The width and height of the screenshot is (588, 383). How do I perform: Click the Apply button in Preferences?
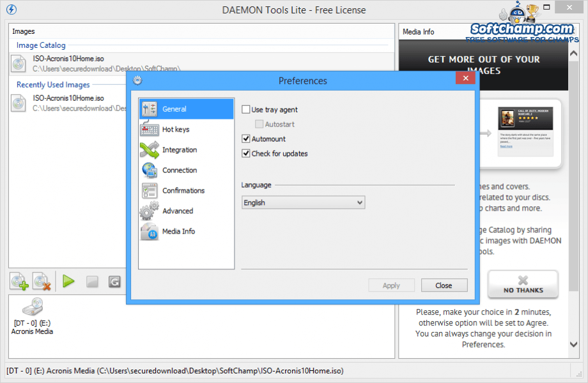click(x=391, y=285)
